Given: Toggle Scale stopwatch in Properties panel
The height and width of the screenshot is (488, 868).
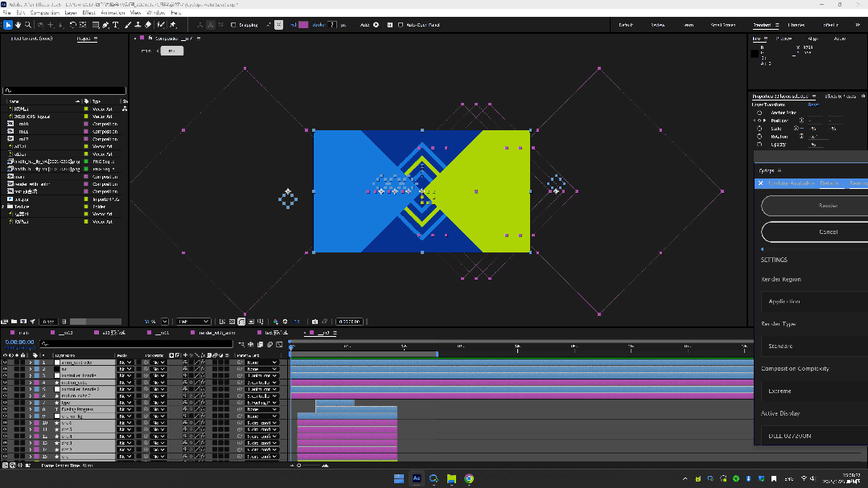Looking at the screenshot, I should click(759, 129).
